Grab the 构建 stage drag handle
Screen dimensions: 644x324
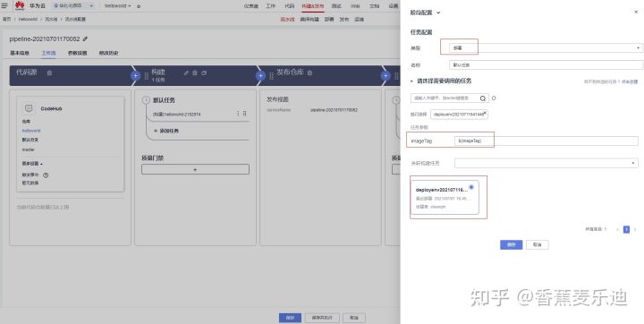pyautogui.click(x=146, y=76)
